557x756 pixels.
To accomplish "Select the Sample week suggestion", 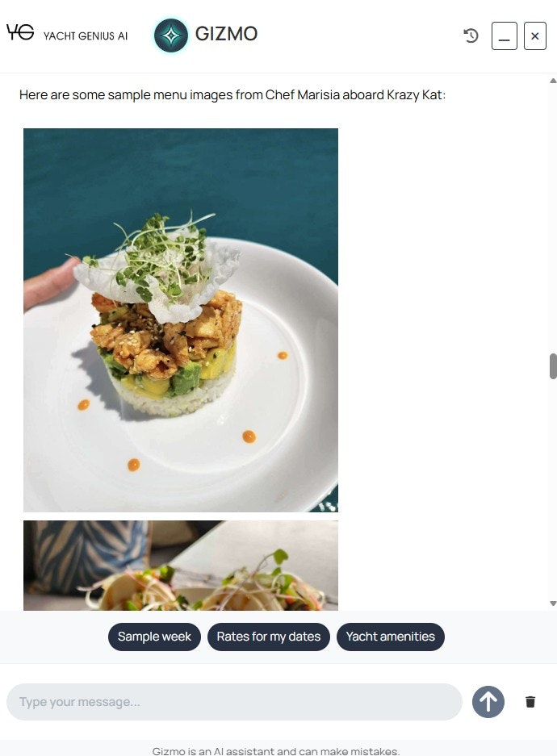I will (154, 637).
